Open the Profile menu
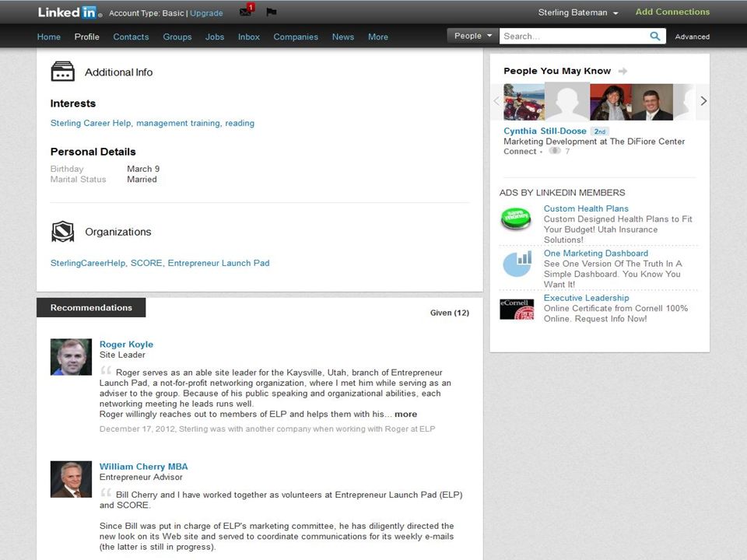 [86, 37]
